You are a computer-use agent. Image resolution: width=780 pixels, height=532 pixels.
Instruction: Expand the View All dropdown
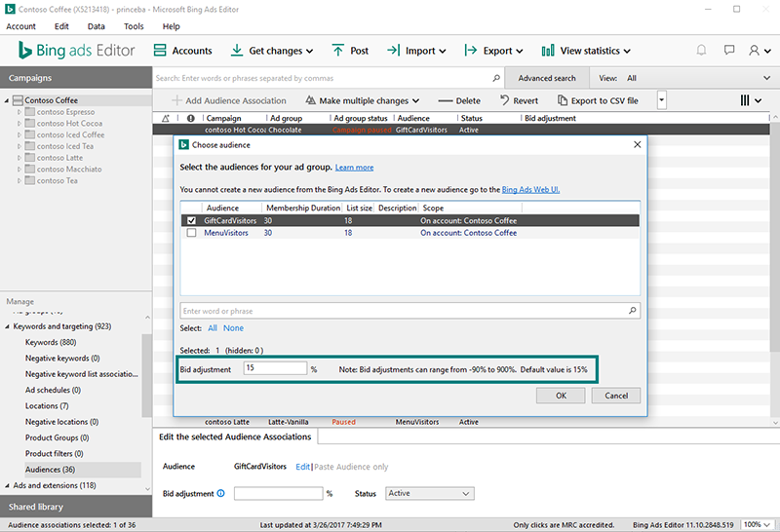[765, 78]
